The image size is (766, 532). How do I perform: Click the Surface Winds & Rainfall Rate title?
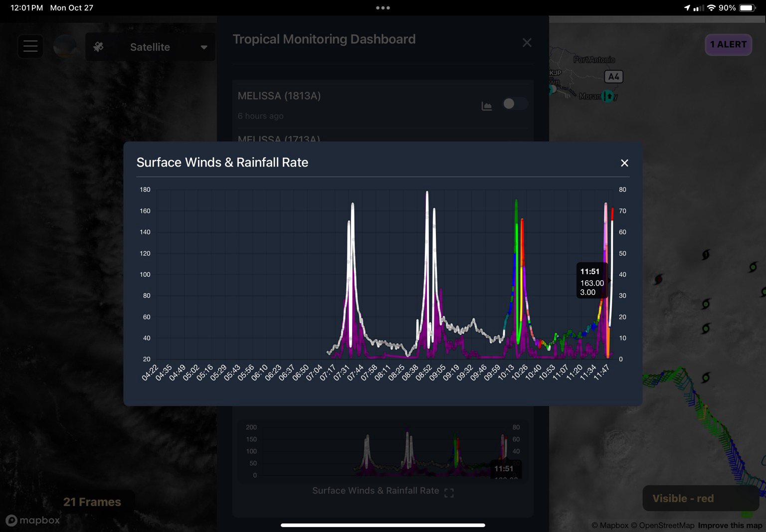click(x=222, y=163)
